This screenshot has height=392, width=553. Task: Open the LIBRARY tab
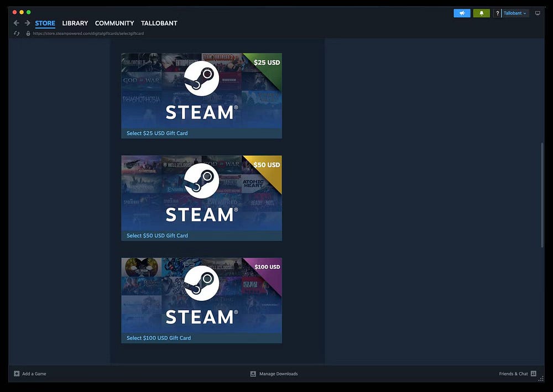click(x=75, y=23)
